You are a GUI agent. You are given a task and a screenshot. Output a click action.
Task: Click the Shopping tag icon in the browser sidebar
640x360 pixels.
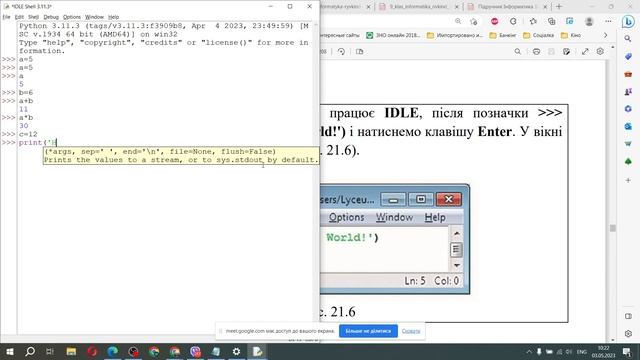[x=628, y=56]
